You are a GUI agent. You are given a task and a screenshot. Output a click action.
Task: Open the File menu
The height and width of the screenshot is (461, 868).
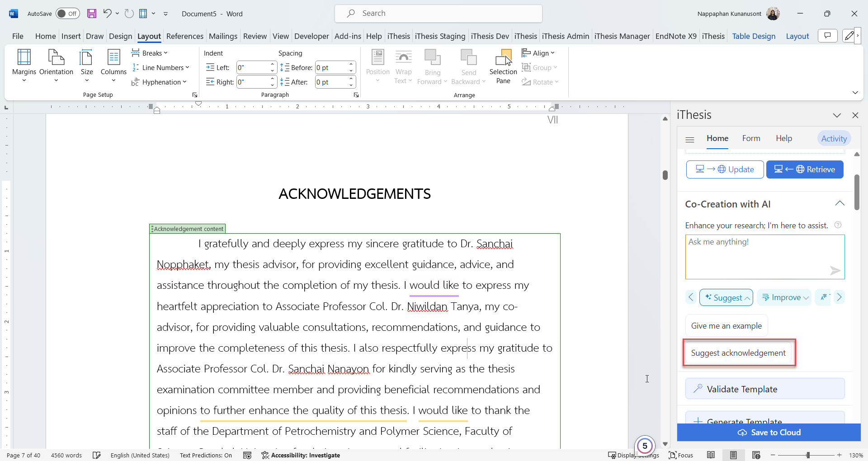coord(18,36)
